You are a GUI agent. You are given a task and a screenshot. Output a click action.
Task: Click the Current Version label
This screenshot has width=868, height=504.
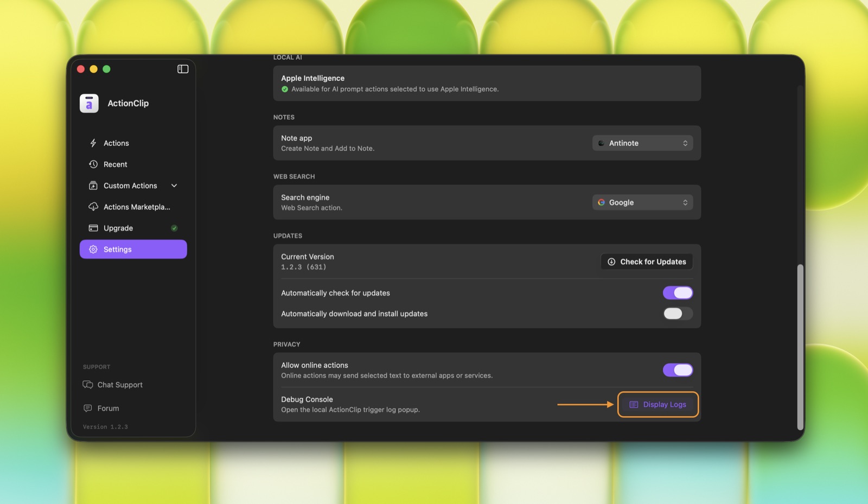coord(308,257)
